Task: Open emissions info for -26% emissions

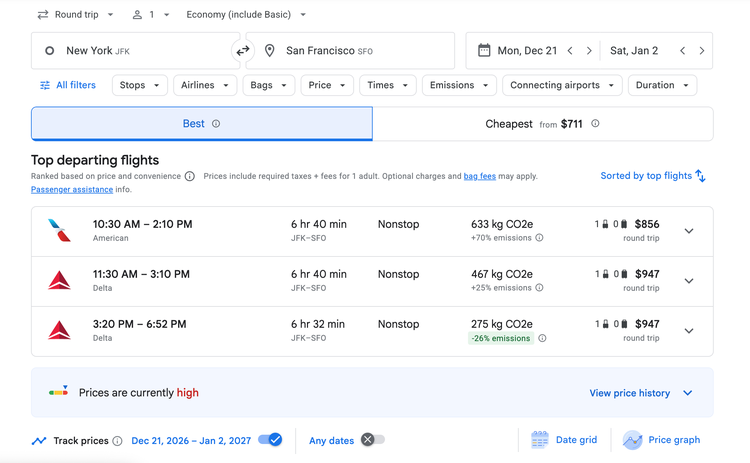Action: [x=542, y=338]
